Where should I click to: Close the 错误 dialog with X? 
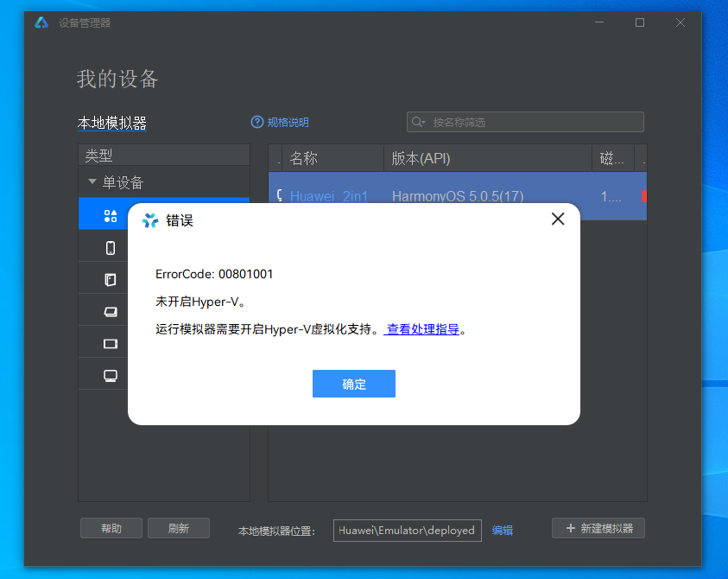tap(558, 220)
